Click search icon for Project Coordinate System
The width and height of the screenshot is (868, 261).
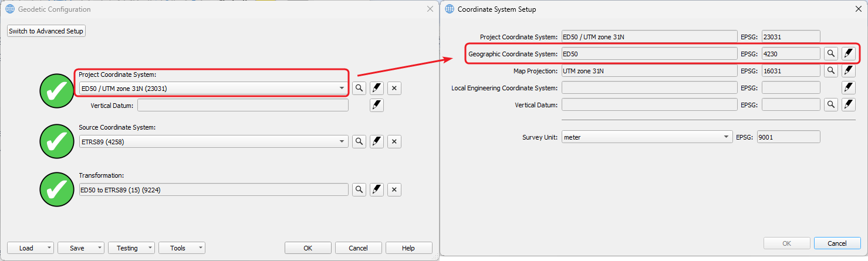[x=359, y=88]
